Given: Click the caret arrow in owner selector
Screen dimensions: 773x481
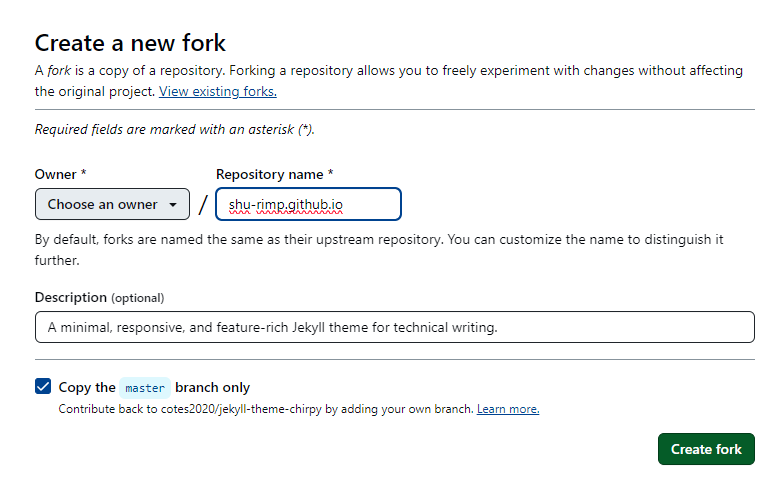Looking at the screenshot, I should coord(173,205).
